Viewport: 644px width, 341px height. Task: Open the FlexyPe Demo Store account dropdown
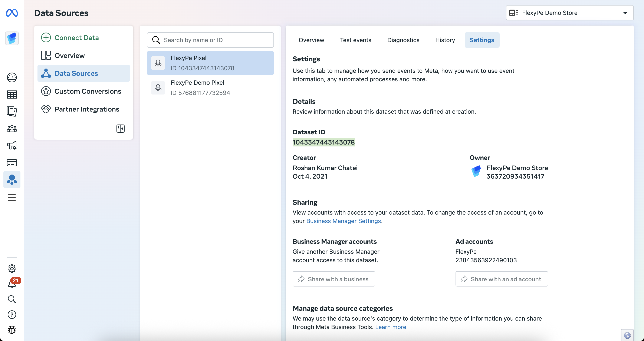[x=569, y=13]
